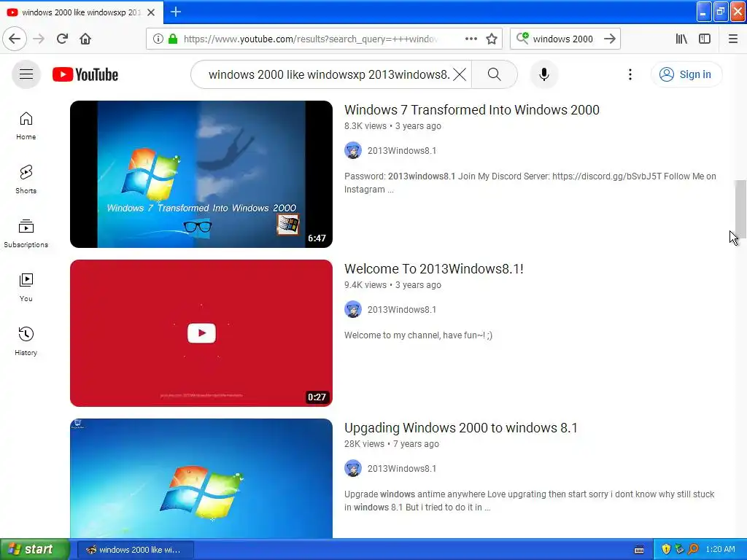
Task: Show site information icon in address bar
Action: [x=158, y=39]
